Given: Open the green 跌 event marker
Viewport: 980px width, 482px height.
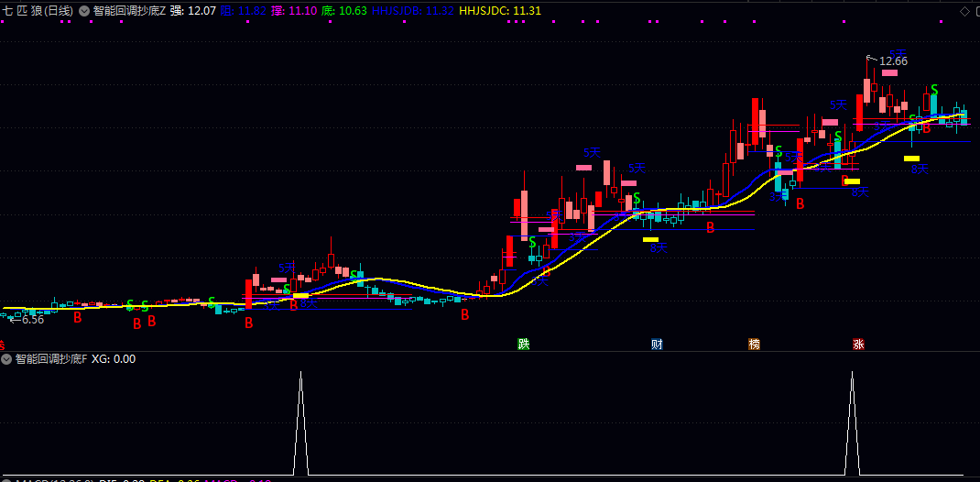Looking at the screenshot, I should (523, 344).
